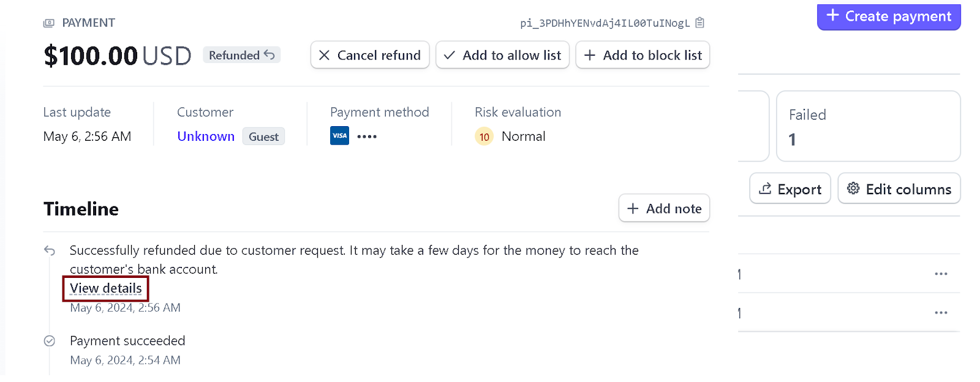Open View details for the refund

(x=105, y=288)
